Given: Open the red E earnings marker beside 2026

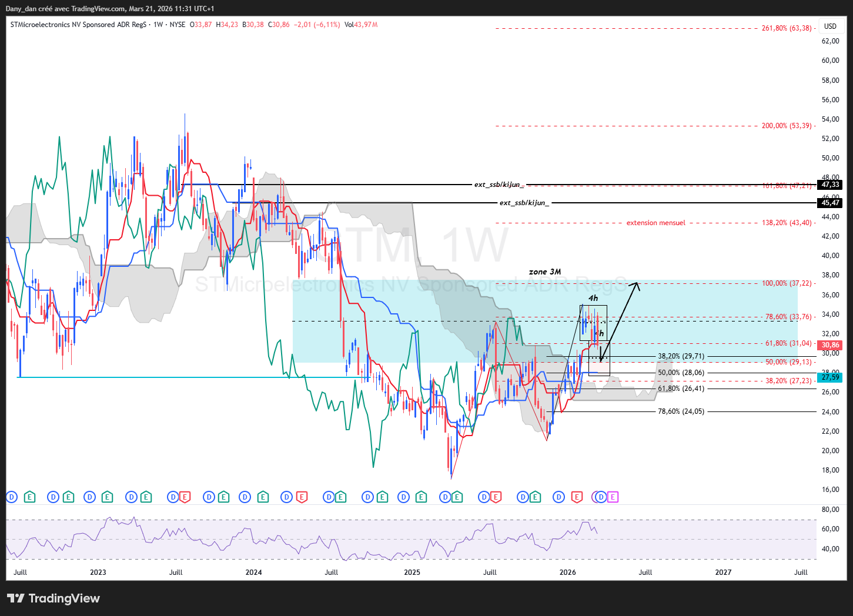Looking at the screenshot, I should pos(577,497).
